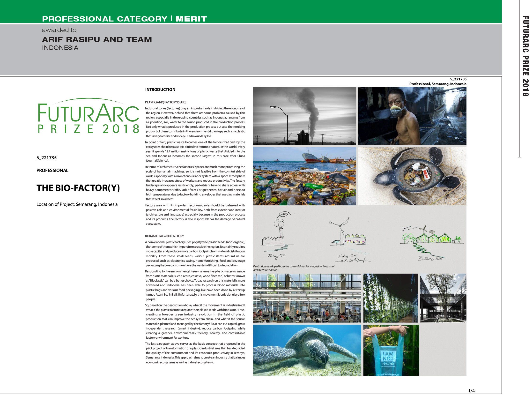The image size is (532, 395).
Task: Click the '1/4' page number
Action: [x=471, y=391]
